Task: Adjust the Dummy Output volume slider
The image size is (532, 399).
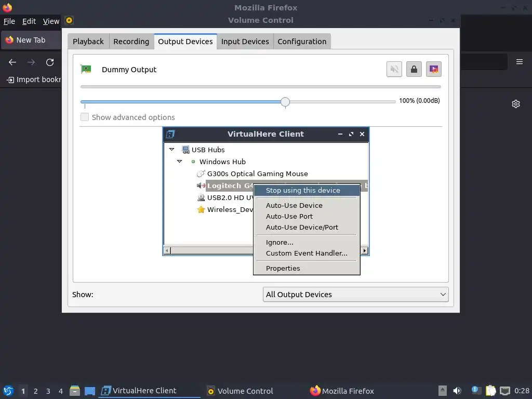Action: click(285, 102)
